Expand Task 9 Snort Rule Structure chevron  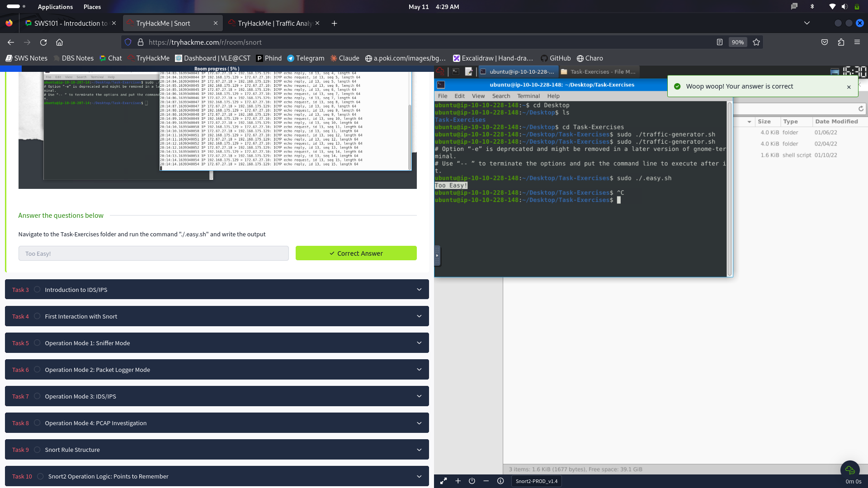(419, 450)
